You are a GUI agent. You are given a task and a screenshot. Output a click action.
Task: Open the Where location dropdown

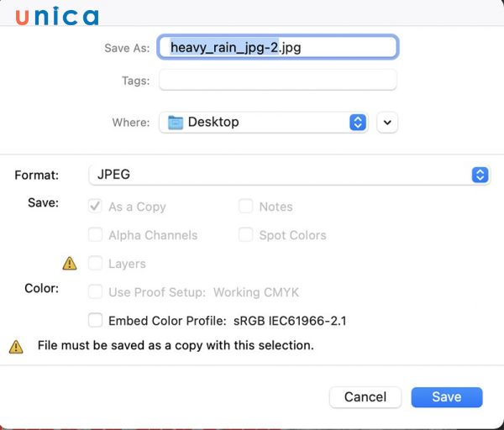(x=263, y=123)
